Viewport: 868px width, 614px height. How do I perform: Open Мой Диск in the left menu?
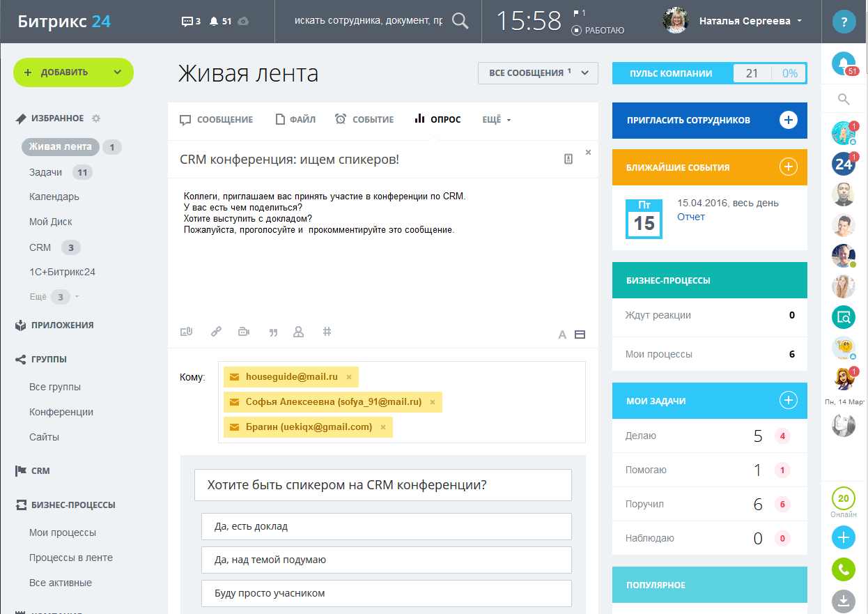(x=50, y=222)
